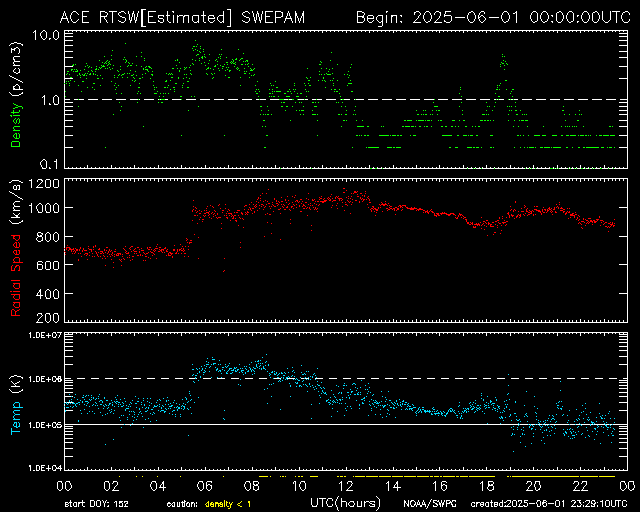Click the "0.1" density tick label
640x512 pixels.
tap(49, 164)
